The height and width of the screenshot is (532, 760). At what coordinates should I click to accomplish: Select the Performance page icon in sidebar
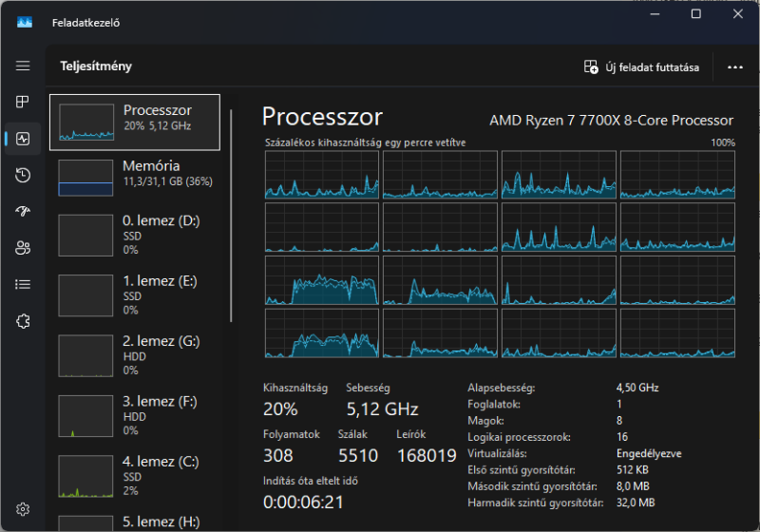tap(23, 139)
